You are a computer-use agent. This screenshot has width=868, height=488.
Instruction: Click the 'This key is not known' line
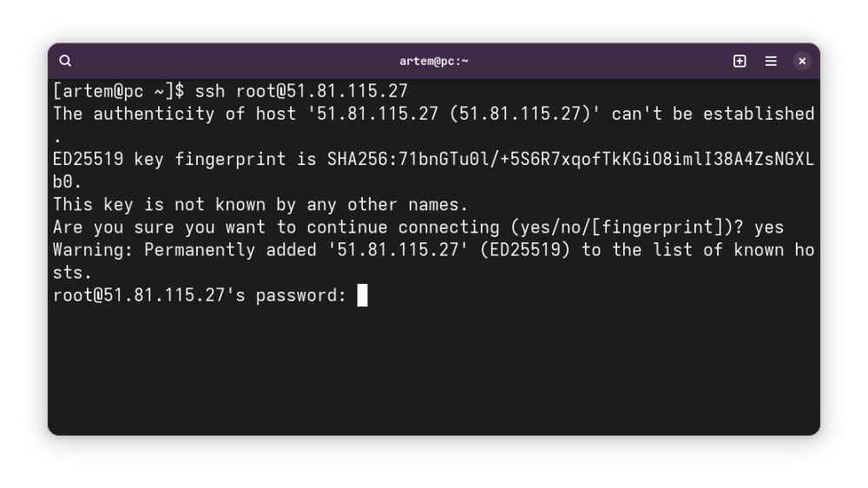[x=260, y=205]
